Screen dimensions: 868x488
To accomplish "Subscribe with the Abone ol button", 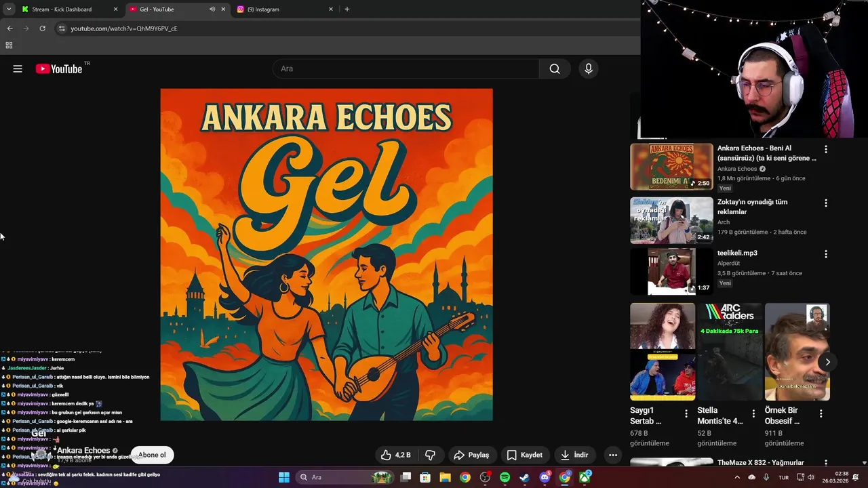I will [x=152, y=455].
